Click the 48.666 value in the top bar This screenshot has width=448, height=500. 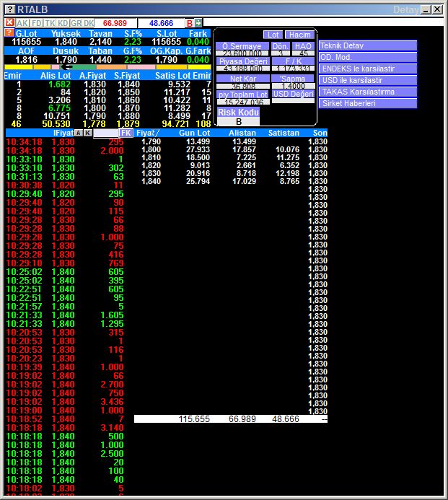tap(161, 23)
